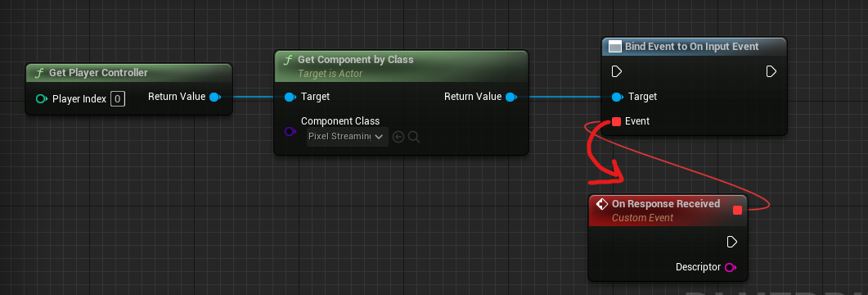Screen dimensions: 868x295
Task: Click On Response Received execution output pin
Action: click(732, 242)
